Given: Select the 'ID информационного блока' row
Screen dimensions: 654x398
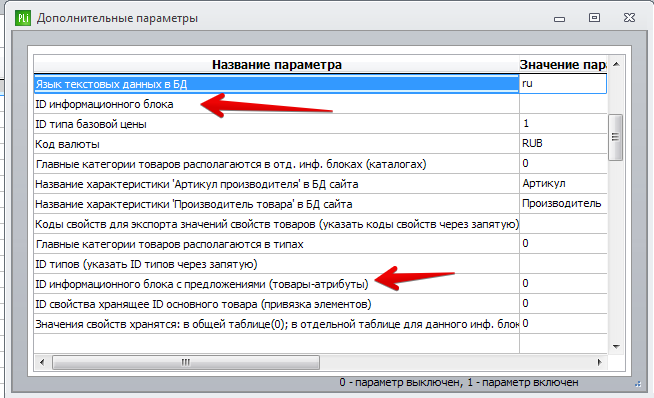Looking at the screenshot, I should pos(276,104).
